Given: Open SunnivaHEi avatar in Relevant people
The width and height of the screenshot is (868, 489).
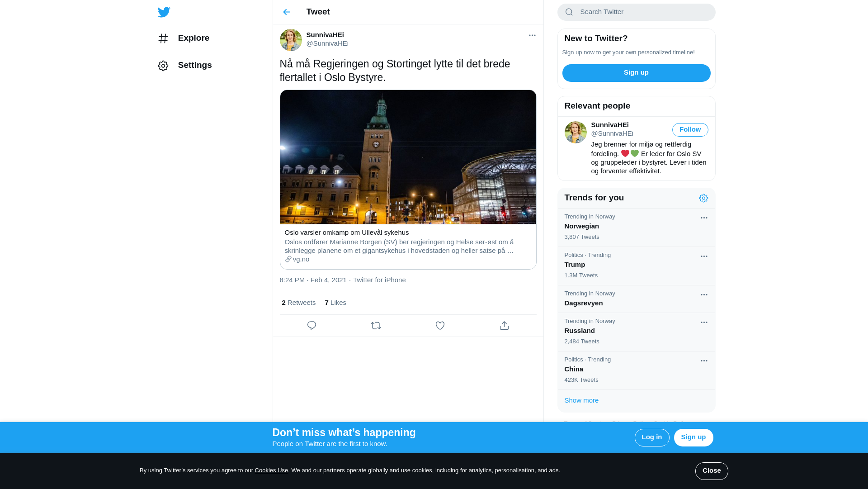Looking at the screenshot, I should click(576, 133).
